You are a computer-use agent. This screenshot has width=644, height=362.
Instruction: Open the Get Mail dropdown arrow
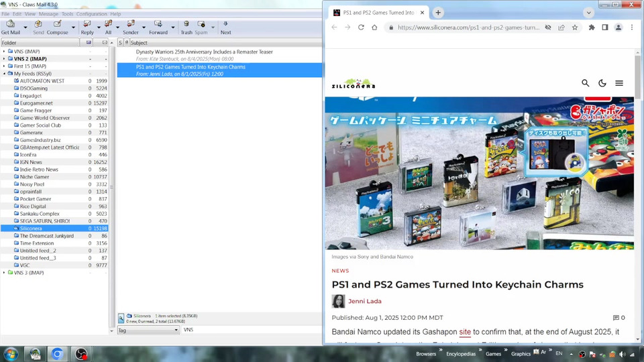[x=25, y=27]
